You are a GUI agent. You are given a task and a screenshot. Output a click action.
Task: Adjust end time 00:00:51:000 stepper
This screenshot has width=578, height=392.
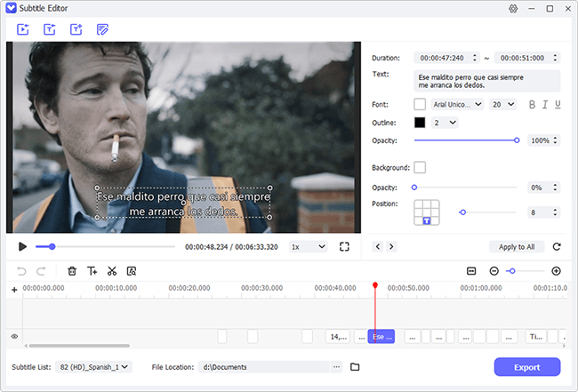[555, 58]
